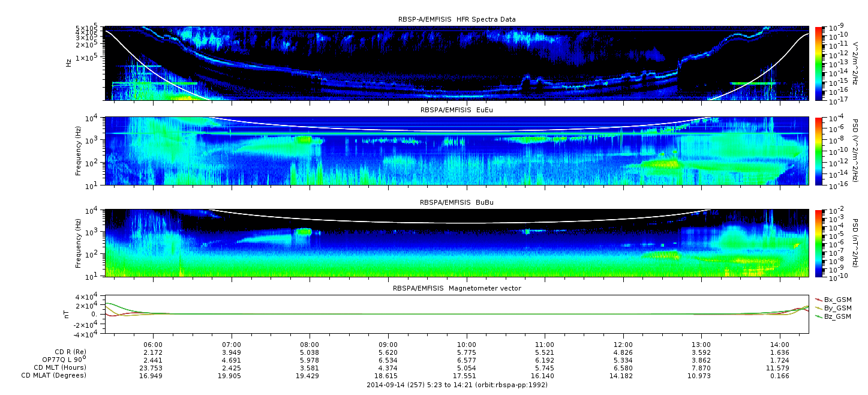Click the HFR Spectra color bar
Viewport: 868px width, 395px height.
818,63
